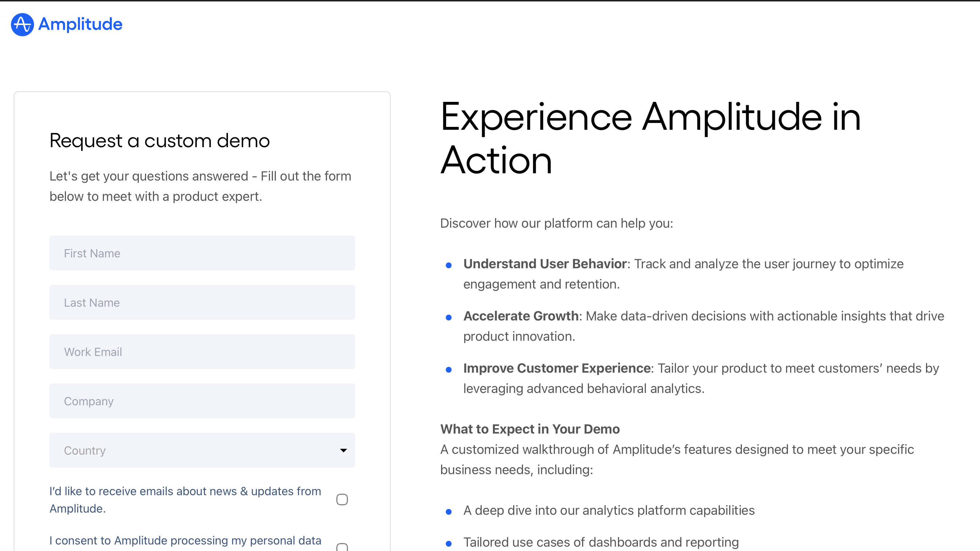Click the bullet beside Understand User Behavior
980x551 pixels.
coord(449,265)
